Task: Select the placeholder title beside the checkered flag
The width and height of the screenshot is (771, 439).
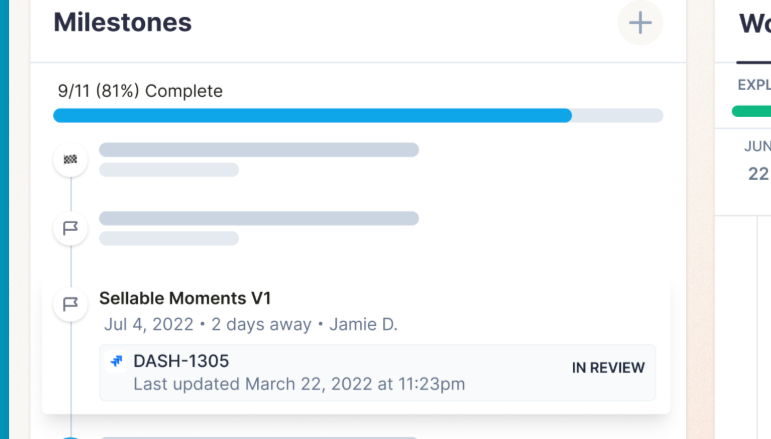Action: [258, 150]
